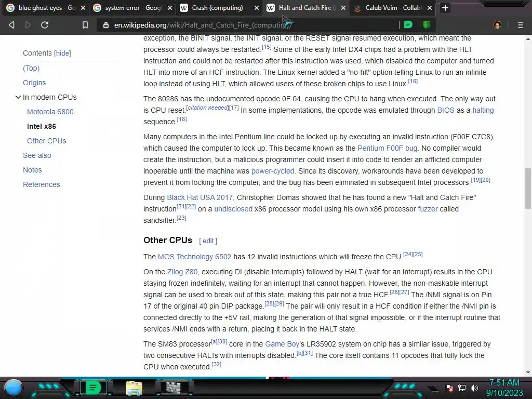Open the green chat app in taskbar

[x=93, y=388]
